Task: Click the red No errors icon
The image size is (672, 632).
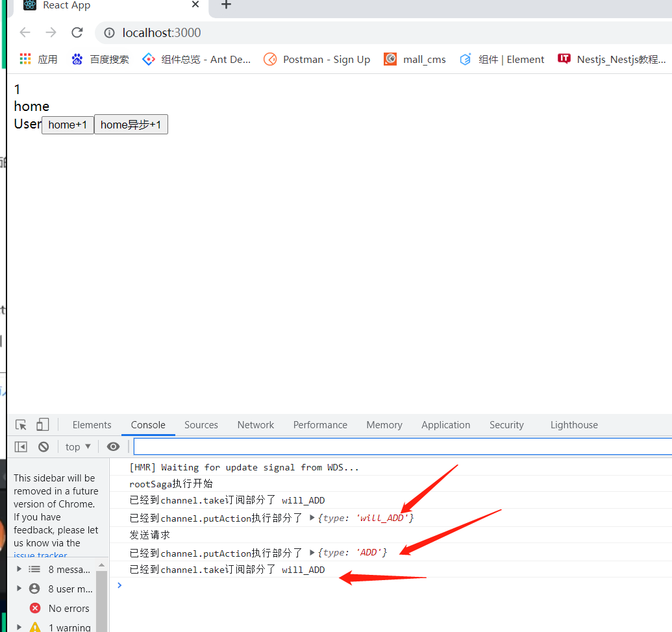Action: coord(35,608)
